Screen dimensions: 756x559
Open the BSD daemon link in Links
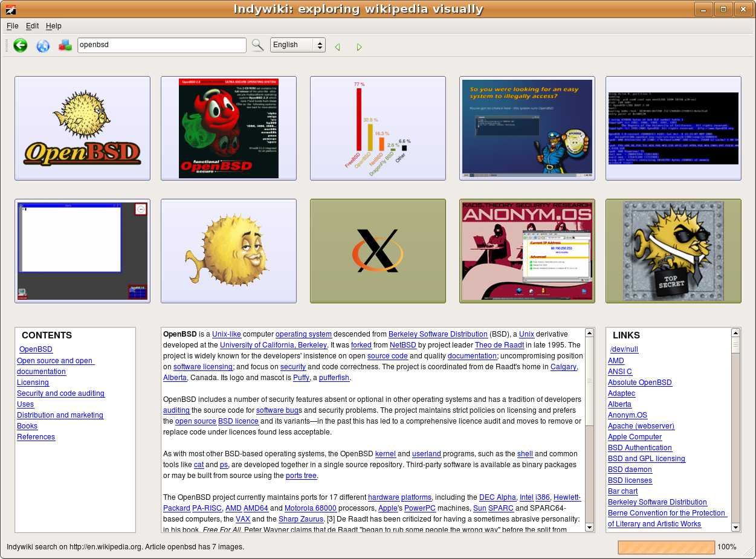[x=630, y=470]
